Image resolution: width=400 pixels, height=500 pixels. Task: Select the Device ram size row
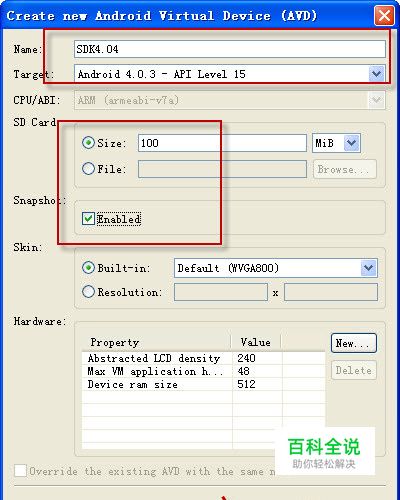click(x=203, y=384)
